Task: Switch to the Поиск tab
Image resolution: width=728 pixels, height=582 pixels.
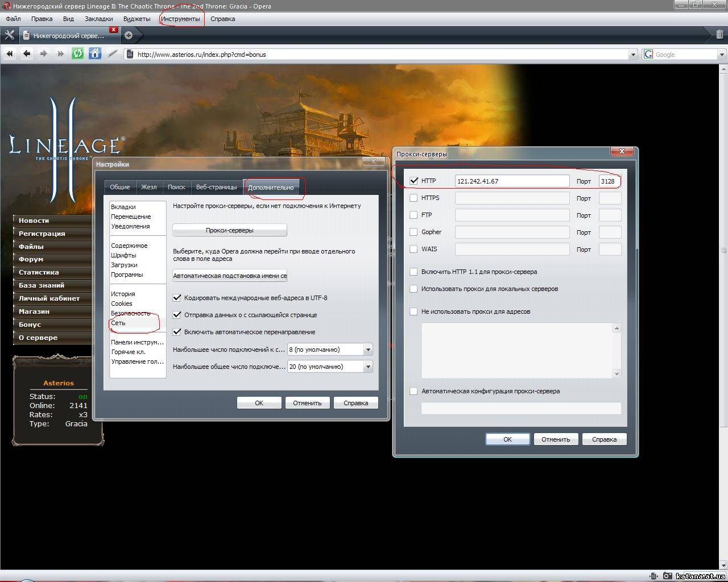Action: click(176, 187)
